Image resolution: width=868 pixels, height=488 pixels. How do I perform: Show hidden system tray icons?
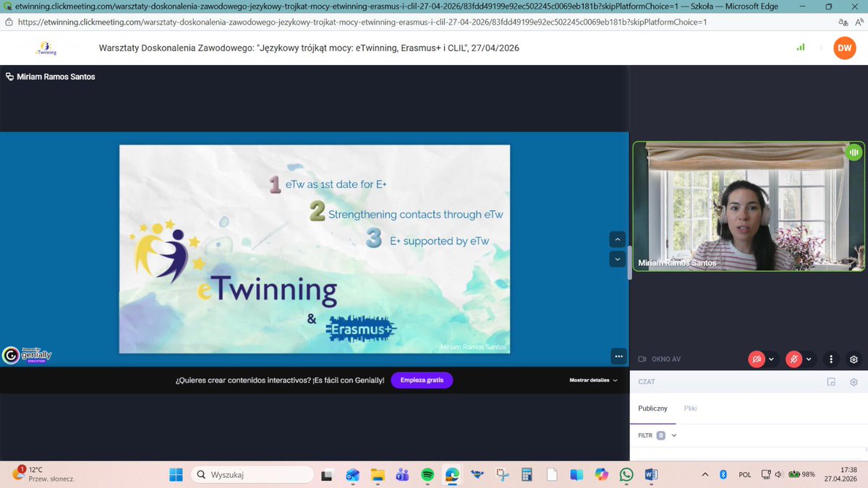tap(705, 474)
